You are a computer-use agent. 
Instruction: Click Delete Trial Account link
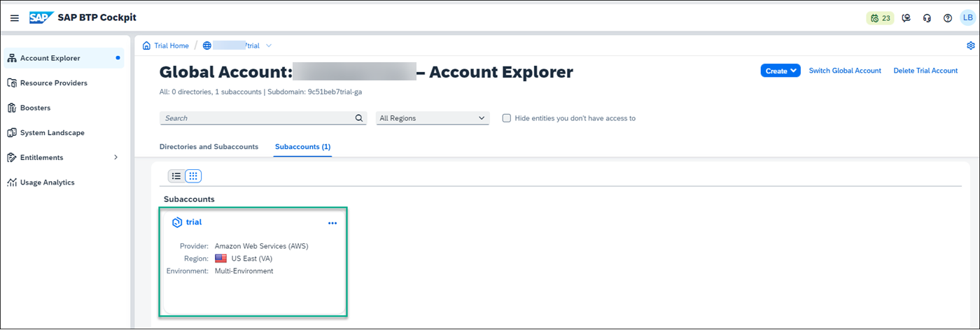(925, 71)
